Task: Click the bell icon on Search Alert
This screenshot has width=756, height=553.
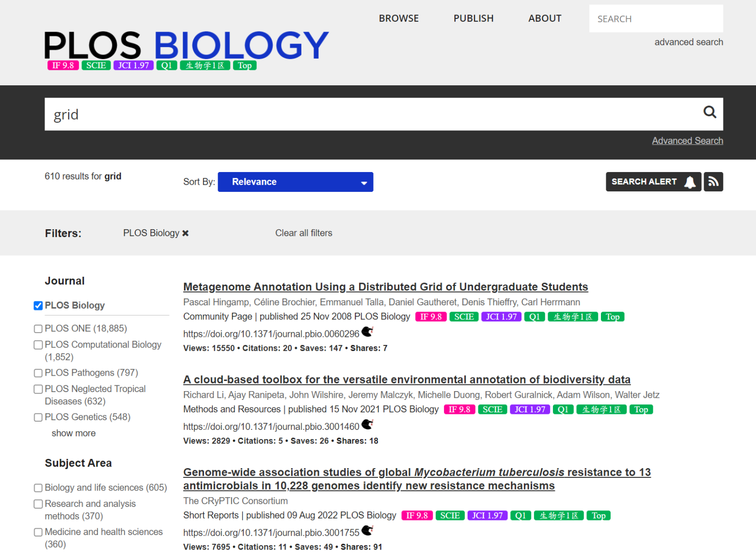Action: tap(690, 182)
